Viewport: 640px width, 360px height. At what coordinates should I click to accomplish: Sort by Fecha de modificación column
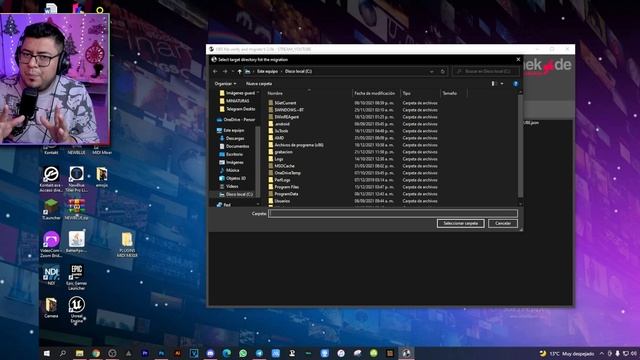coord(376,93)
